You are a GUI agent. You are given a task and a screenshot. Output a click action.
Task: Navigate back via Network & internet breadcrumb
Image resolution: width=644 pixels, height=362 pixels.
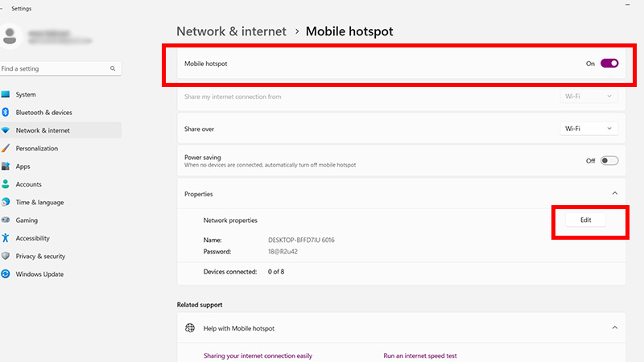point(231,31)
